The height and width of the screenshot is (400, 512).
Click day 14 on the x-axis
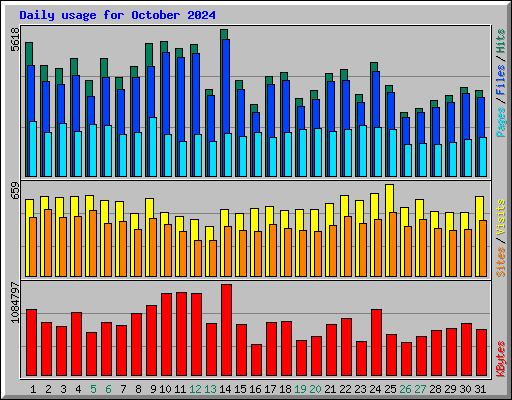225,389
